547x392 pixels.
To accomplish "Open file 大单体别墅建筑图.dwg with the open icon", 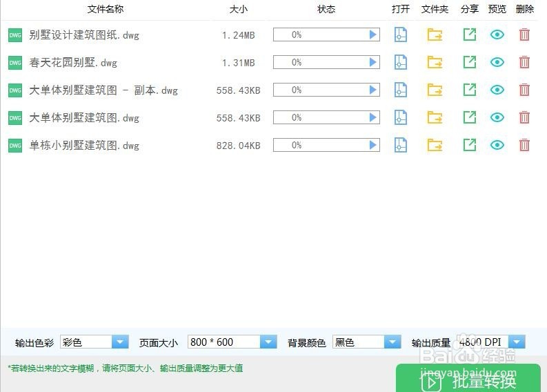I will tap(401, 117).
